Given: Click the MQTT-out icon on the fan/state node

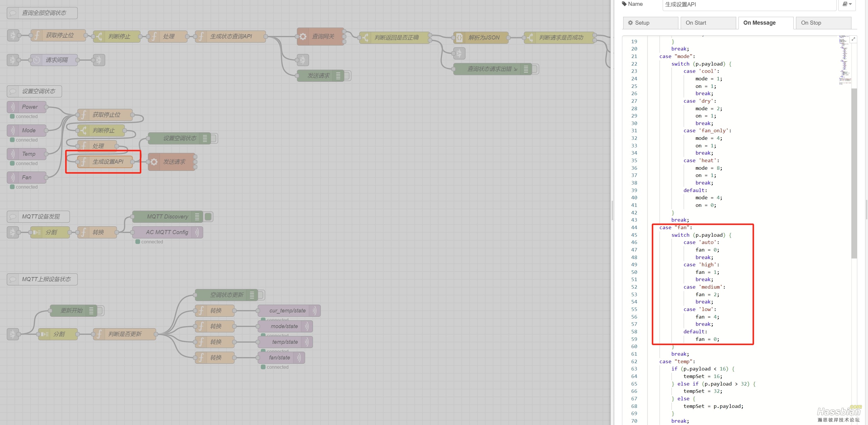Looking at the screenshot, I should [299, 358].
